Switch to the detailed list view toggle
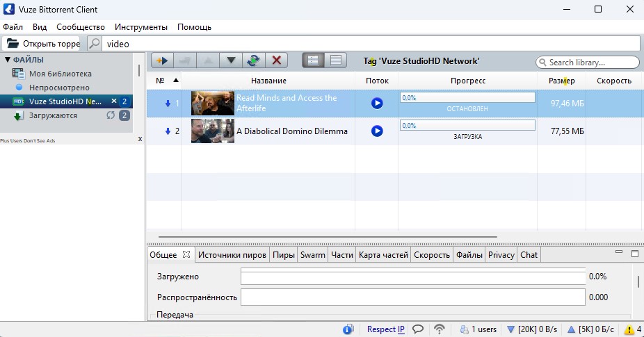Image resolution: width=644 pixels, height=337 pixels. click(x=313, y=60)
